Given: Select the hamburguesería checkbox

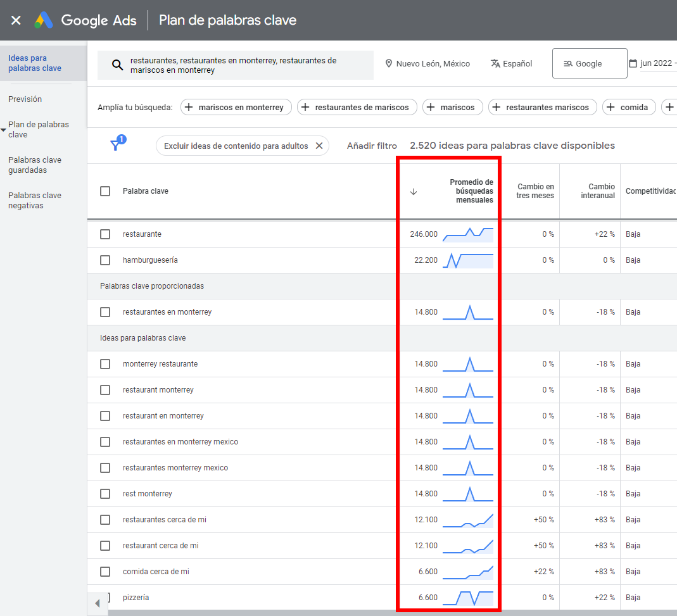Looking at the screenshot, I should click(105, 260).
